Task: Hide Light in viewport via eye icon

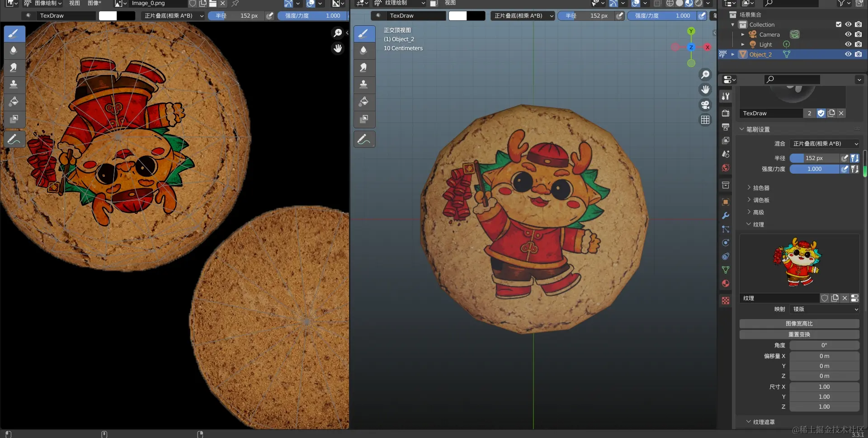Action: 848,44
